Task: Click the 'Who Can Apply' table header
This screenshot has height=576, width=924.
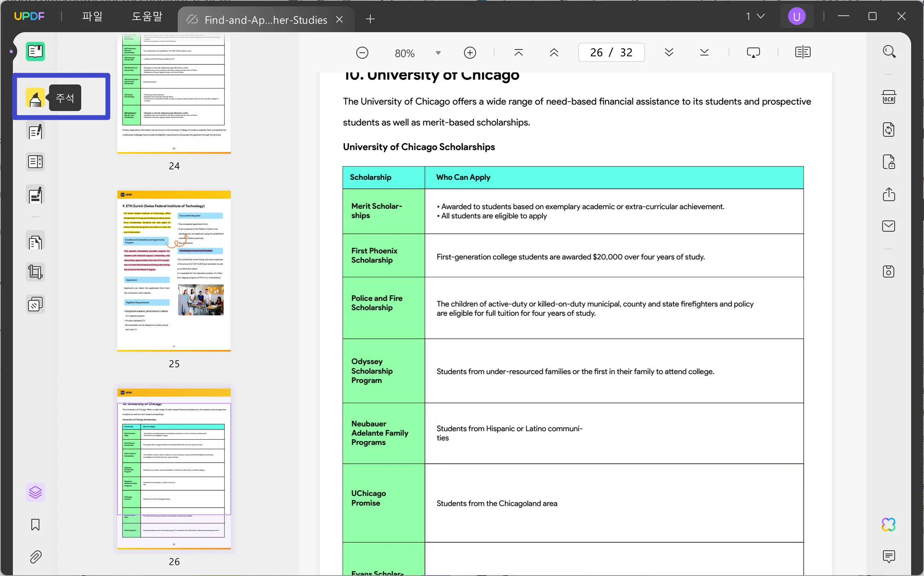Action: (614, 177)
